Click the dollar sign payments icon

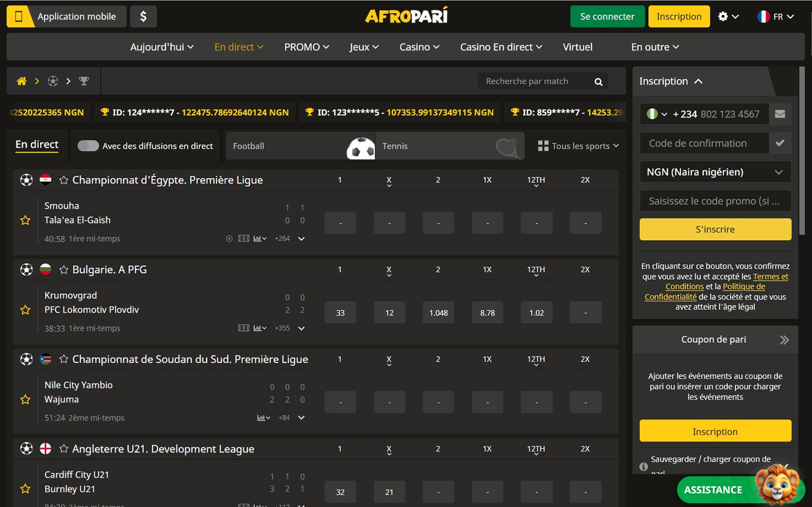point(143,16)
